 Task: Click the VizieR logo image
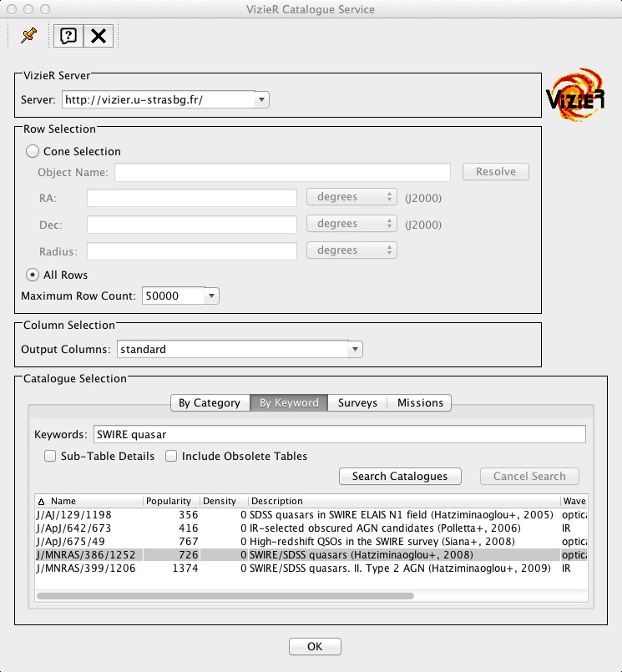(575, 94)
